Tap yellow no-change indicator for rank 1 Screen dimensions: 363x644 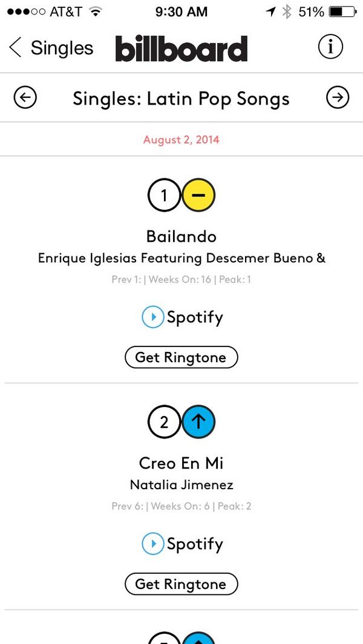click(198, 195)
